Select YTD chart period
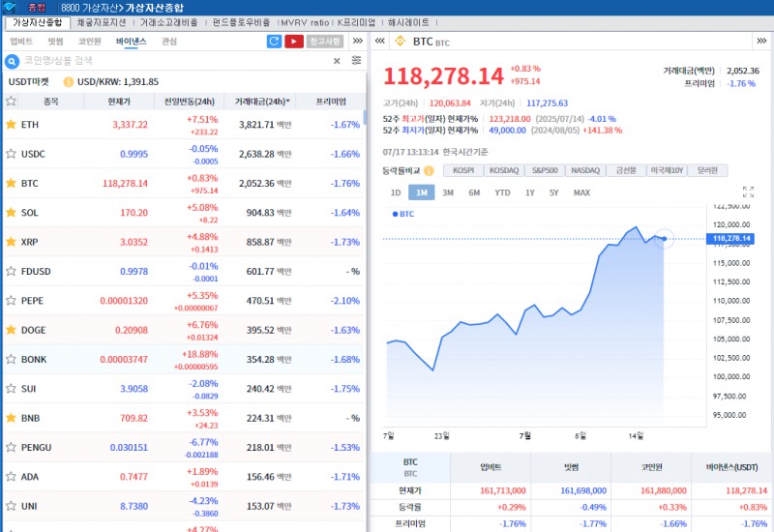This screenshot has height=532, width=774. coord(502,192)
